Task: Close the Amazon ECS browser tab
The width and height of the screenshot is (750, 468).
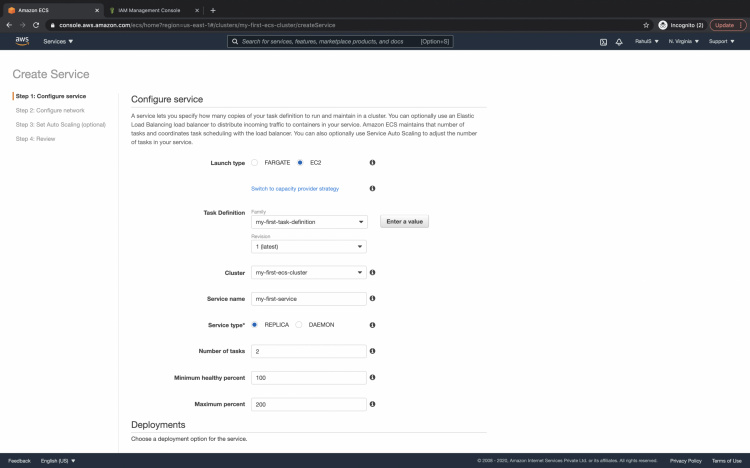Action: [97, 10]
